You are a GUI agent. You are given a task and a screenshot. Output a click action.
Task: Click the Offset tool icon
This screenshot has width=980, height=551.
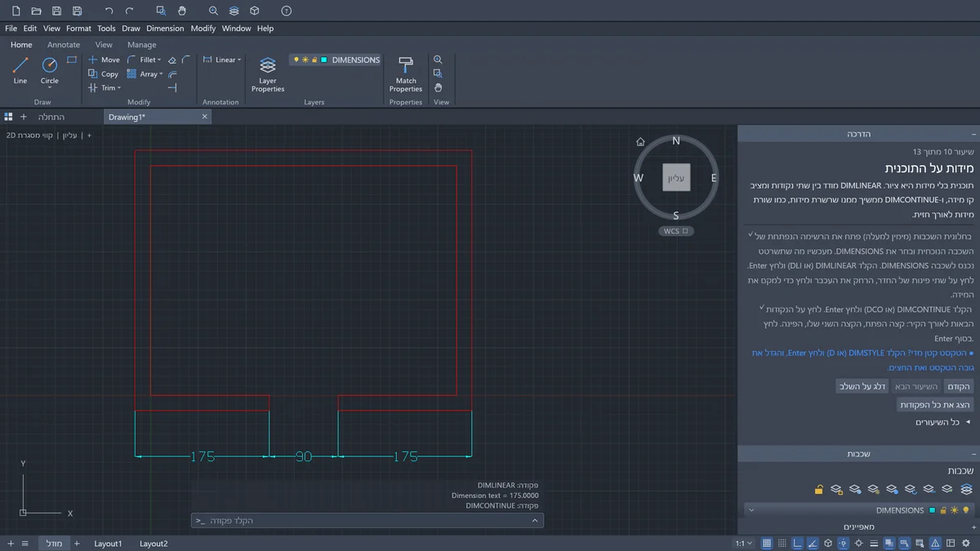pyautogui.click(x=172, y=73)
